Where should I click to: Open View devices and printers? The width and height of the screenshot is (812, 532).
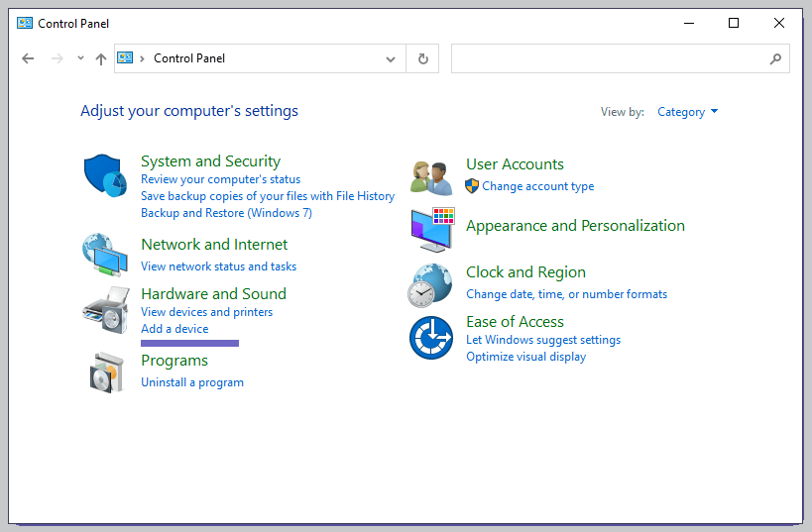(x=206, y=312)
